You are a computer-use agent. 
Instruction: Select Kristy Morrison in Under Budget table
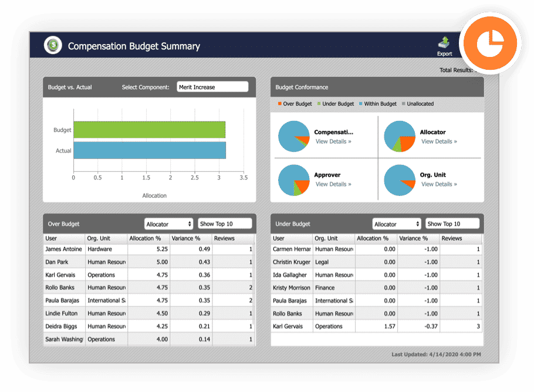click(292, 288)
